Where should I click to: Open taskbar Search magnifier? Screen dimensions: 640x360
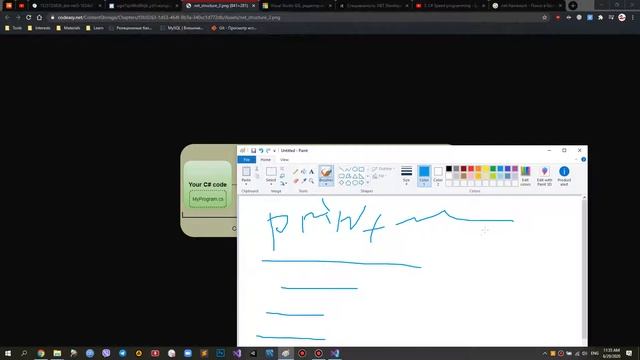[x=24, y=353]
